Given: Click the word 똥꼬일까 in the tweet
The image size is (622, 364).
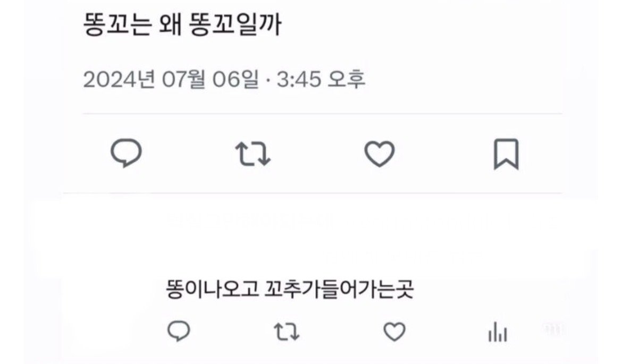Looking at the screenshot, I should click(x=235, y=25).
